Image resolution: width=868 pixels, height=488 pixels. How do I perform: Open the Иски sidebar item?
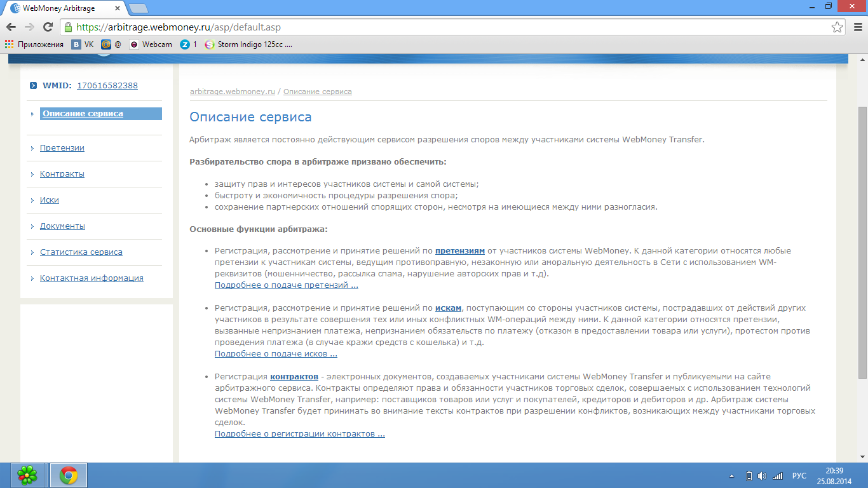click(x=50, y=200)
